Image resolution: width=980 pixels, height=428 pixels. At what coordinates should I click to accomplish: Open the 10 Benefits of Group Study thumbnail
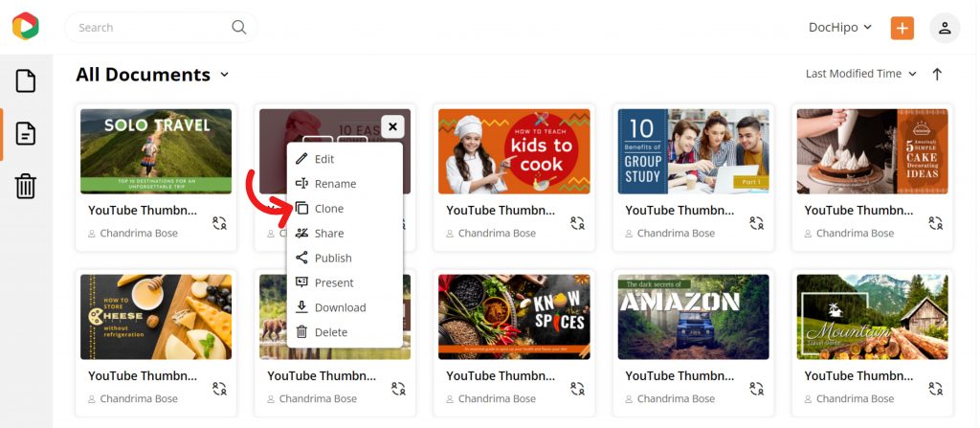(693, 151)
